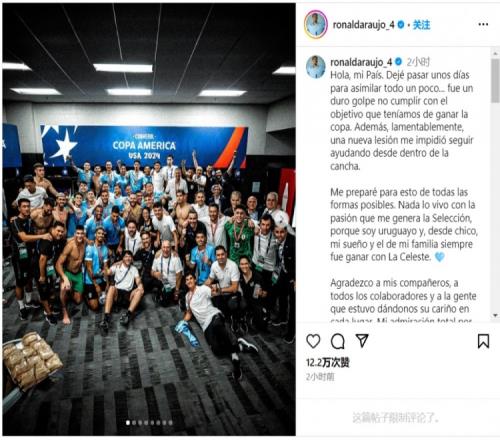Click verified badge next to header username
The image size is (500, 440).
point(401,25)
